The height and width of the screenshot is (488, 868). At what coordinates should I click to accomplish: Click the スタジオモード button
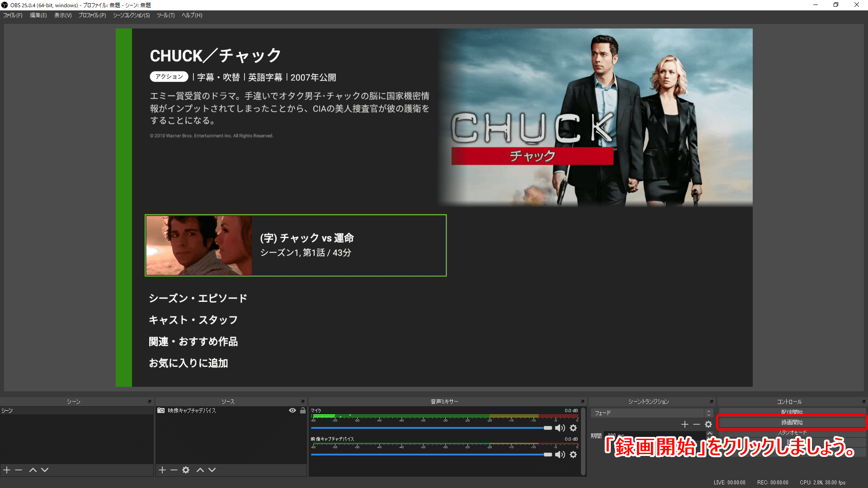click(792, 432)
